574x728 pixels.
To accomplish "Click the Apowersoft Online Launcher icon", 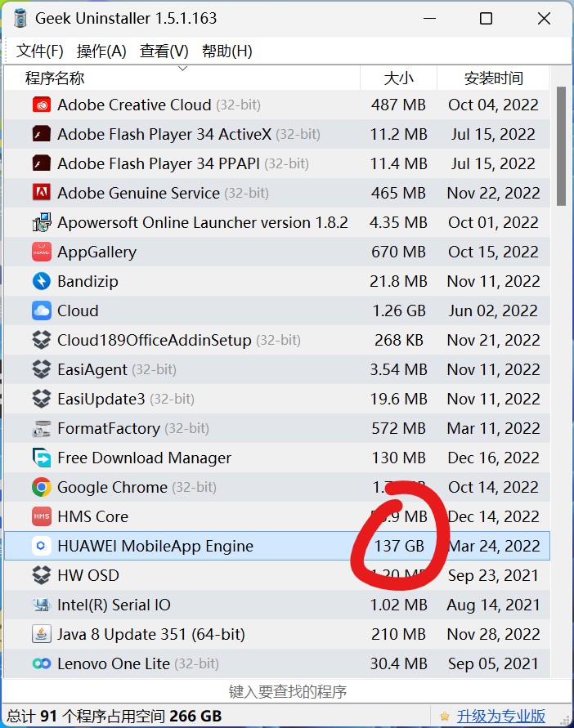I will coord(42,222).
